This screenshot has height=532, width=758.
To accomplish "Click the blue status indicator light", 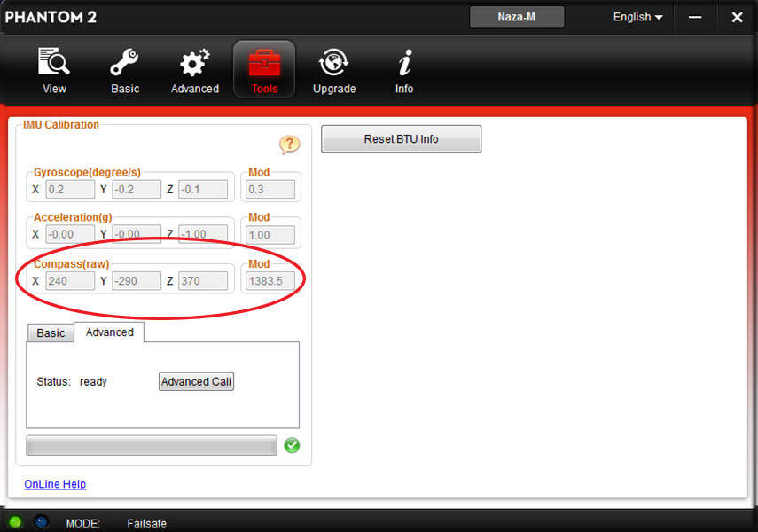I will pyautogui.click(x=42, y=522).
